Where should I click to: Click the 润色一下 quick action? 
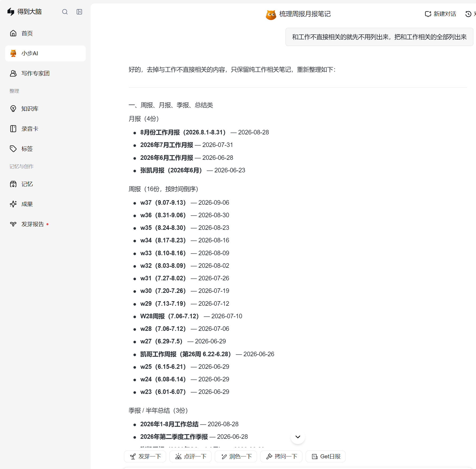[x=236, y=456]
